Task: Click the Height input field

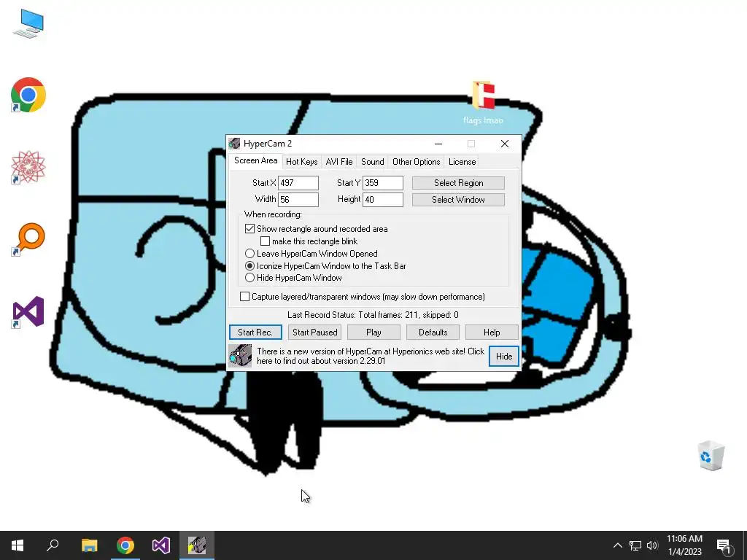Action: (383, 200)
